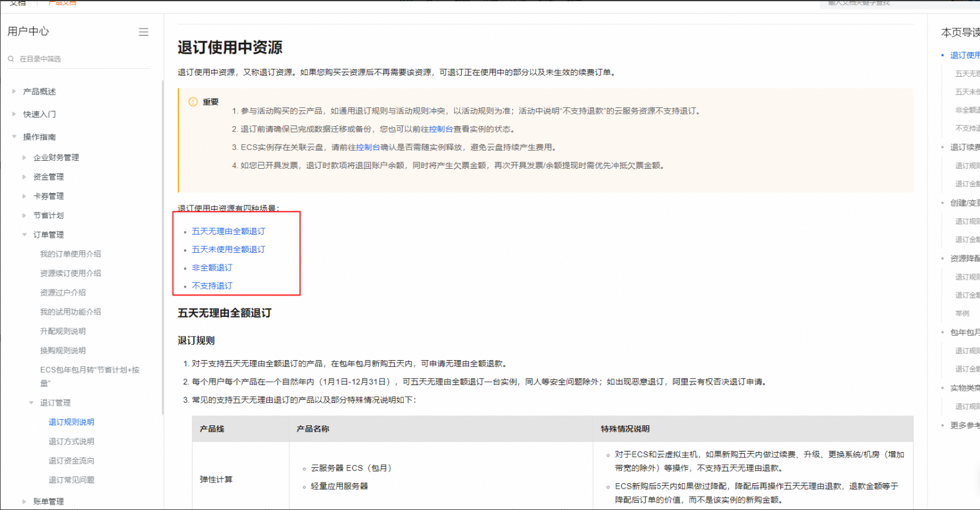Click the 退订规则 subheading
Viewport: 980px width, 510px height.
[x=196, y=341]
